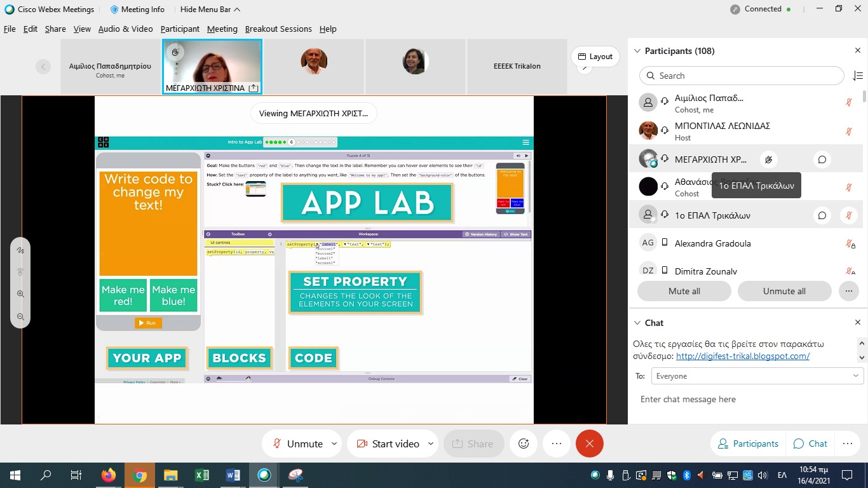This screenshot has height=488, width=868.
Task: Click zoom in icon on viewer toolbar
Action: click(x=20, y=294)
